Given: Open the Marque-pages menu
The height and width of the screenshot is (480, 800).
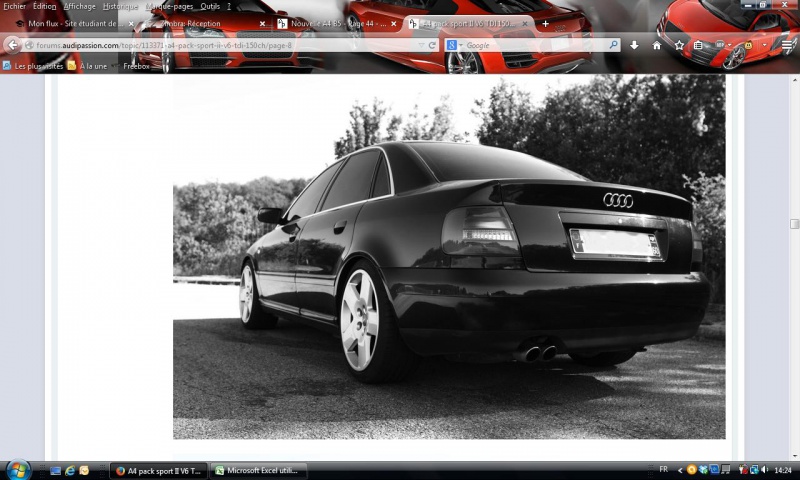Looking at the screenshot, I should click(169, 6).
